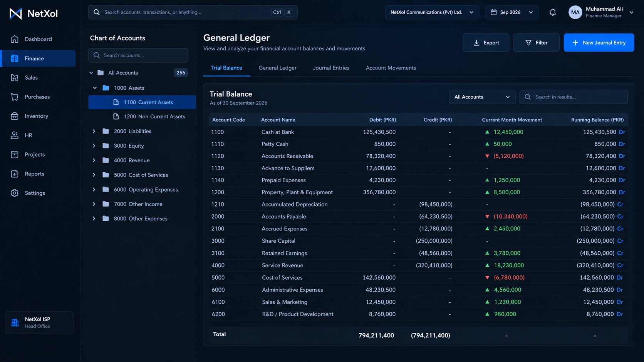Collapse the All Accounts tree node
The image size is (644, 362).
[91, 73]
